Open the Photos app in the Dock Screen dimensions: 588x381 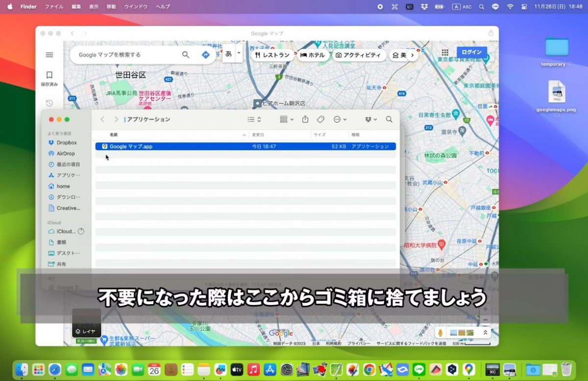coord(121,370)
